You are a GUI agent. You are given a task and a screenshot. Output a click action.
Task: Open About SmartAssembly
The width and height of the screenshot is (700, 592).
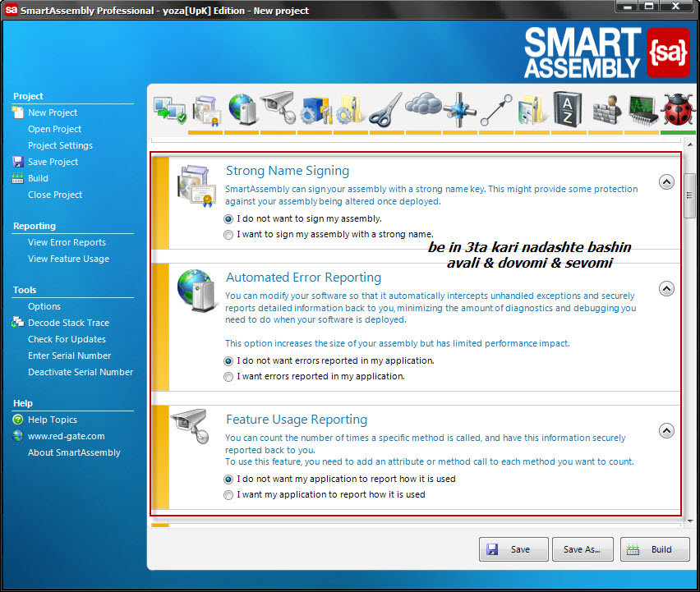coord(74,452)
